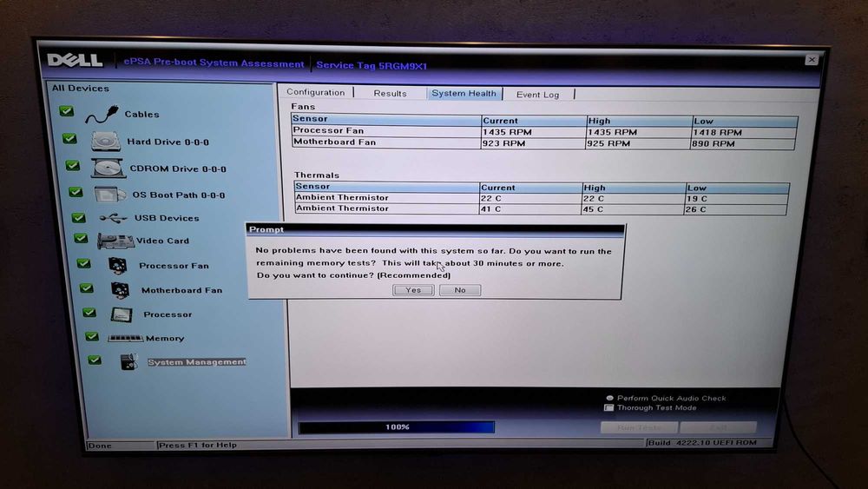This screenshot has width=868, height=489.
Task: Select Perform Quick Audio Check option
Action: [x=609, y=398]
